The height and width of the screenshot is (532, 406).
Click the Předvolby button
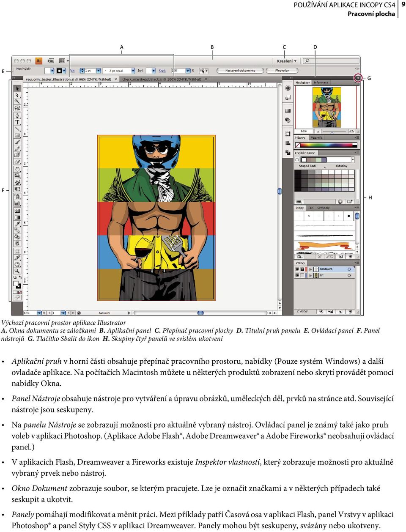(282, 71)
